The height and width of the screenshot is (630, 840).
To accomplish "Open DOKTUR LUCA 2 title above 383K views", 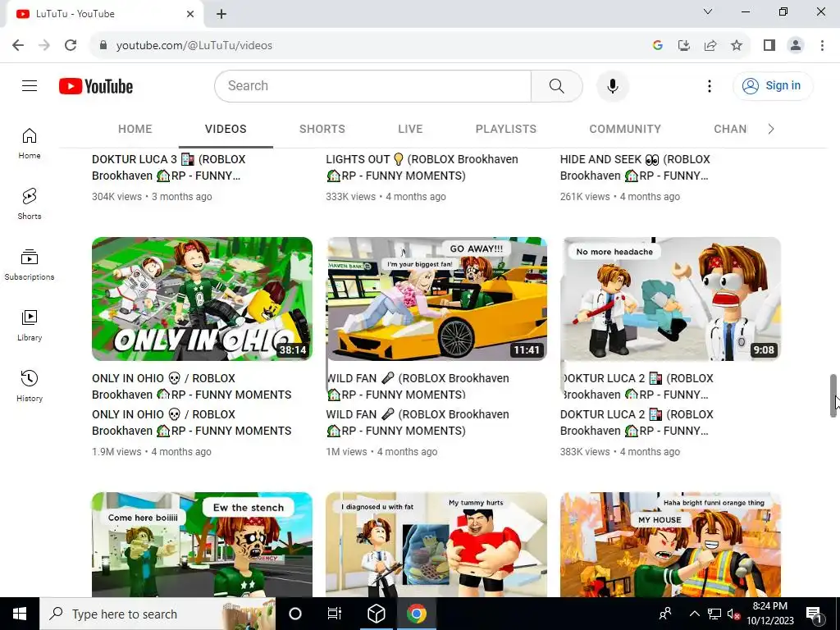I will tap(637, 422).
